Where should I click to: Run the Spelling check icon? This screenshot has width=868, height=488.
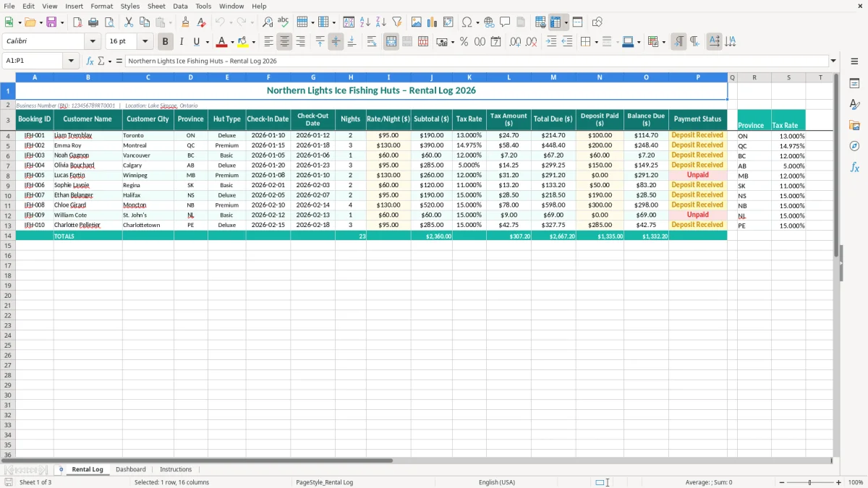tap(284, 22)
